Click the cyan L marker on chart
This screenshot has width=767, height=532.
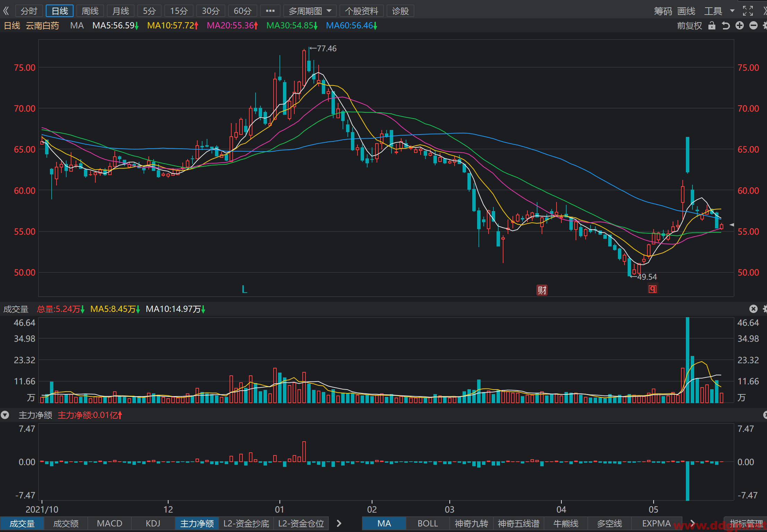244,289
